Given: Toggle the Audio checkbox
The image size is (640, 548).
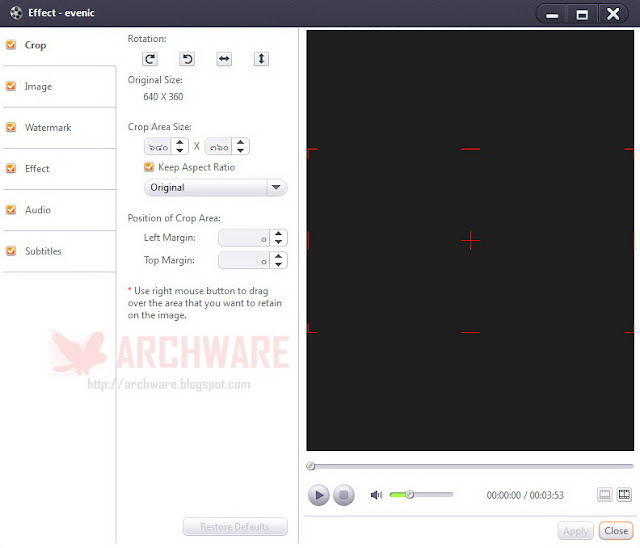Looking at the screenshot, I should [11, 210].
